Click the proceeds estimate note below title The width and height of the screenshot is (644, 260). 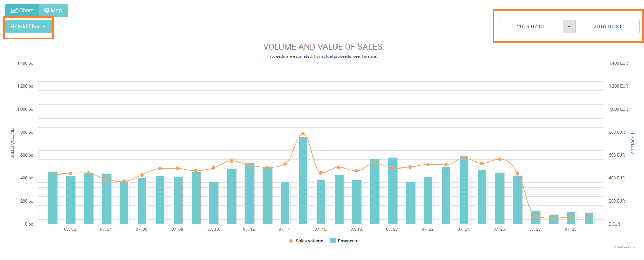(323, 56)
